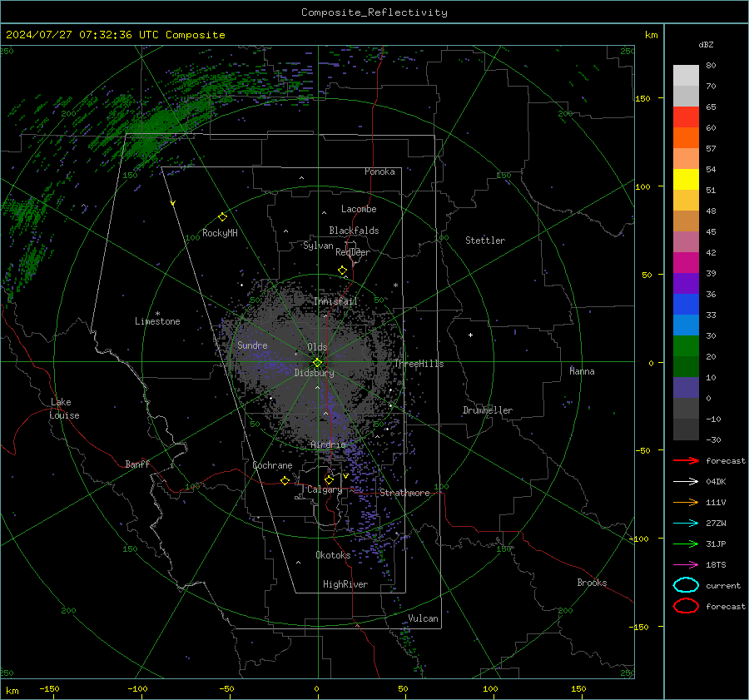Click the 18TS legend label
The image size is (749, 700).
click(716, 565)
